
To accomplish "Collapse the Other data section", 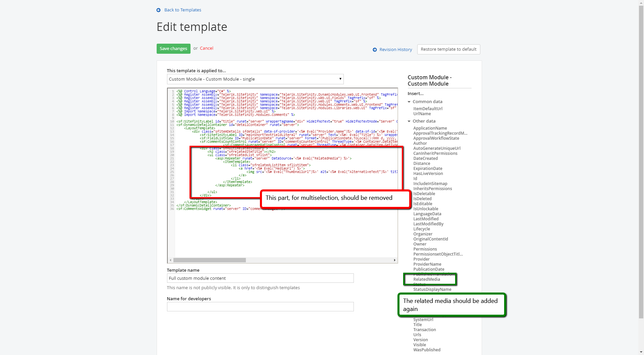I will click(x=409, y=121).
